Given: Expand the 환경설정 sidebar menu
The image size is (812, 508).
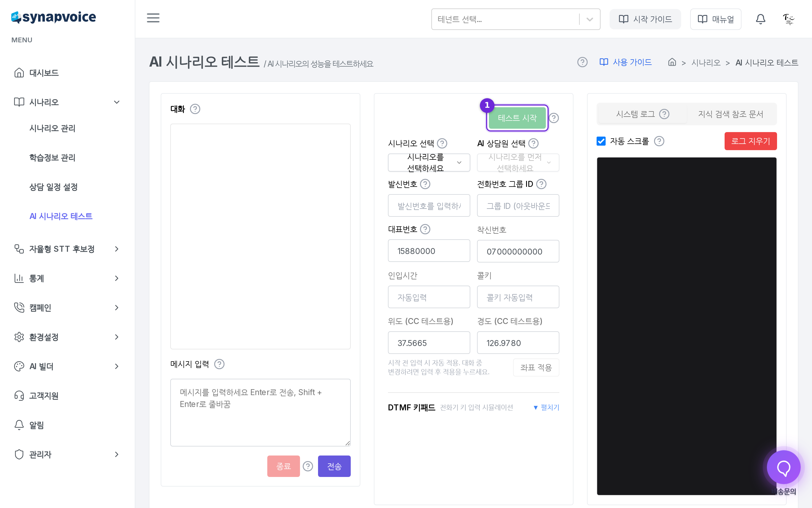Looking at the screenshot, I should pos(67,337).
